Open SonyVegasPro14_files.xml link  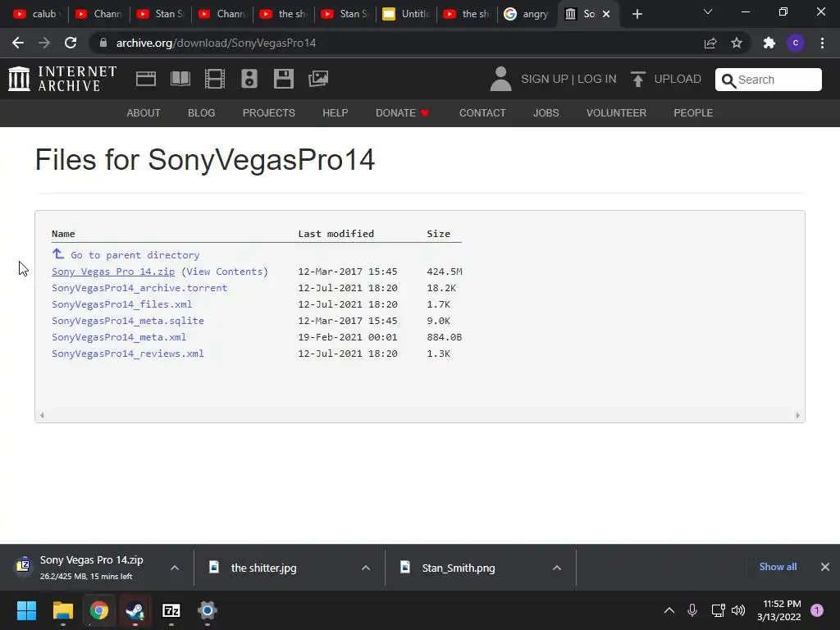[121, 304]
